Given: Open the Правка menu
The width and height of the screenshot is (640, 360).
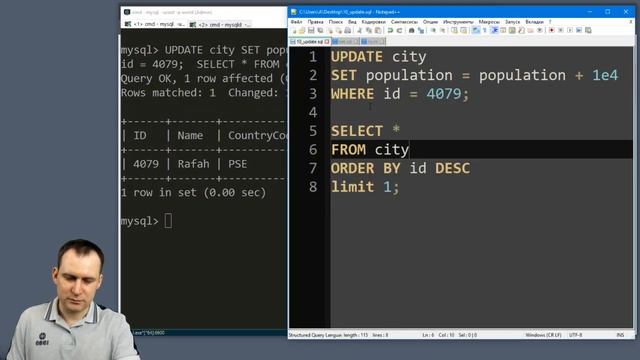Looking at the screenshot, I should (x=316, y=22).
